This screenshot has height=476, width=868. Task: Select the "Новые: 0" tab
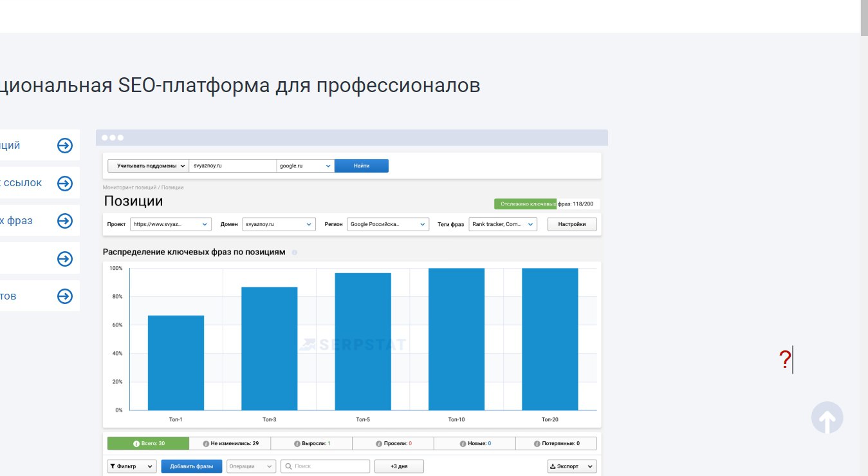pyautogui.click(x=475, y=444)
